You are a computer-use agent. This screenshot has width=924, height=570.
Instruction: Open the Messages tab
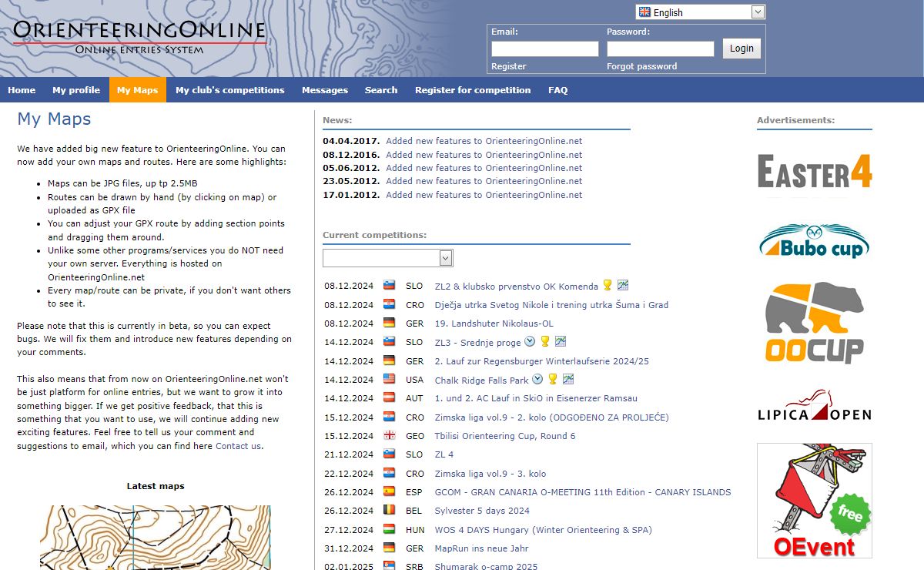325,90
